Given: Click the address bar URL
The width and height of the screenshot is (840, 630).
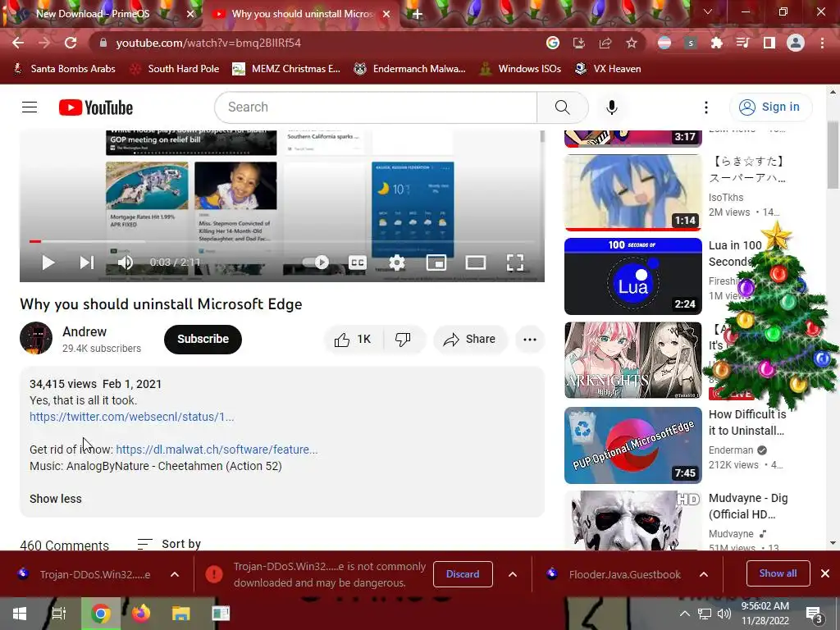Looking at the screenshot, I should coord(208,43).
